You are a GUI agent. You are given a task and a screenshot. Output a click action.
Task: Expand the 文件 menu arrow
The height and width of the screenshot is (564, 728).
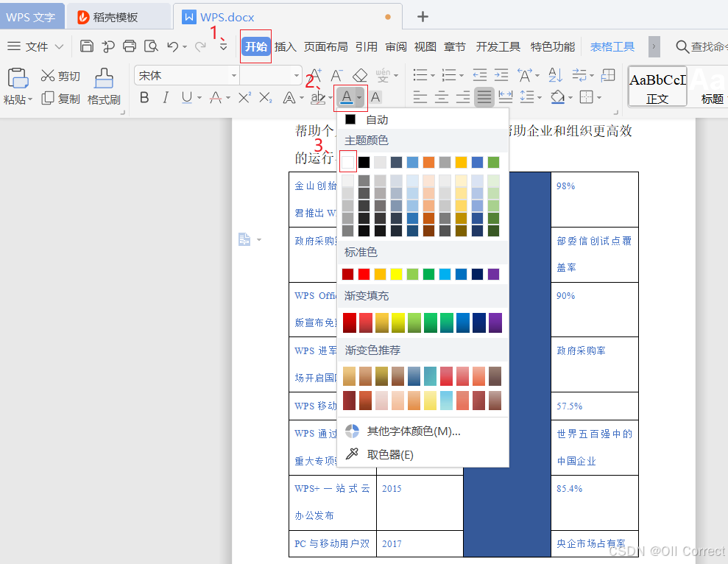(x=59, y=46)
